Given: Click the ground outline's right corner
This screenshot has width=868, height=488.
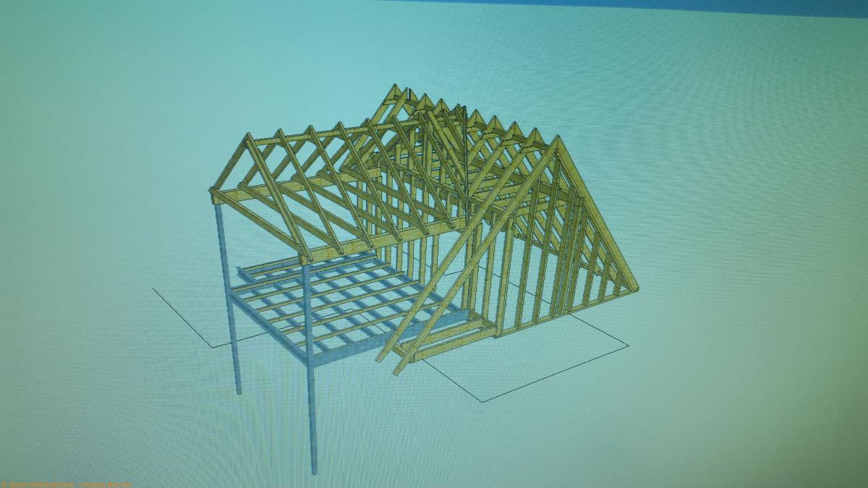Looking at the screenshot, I should pyautogui.click(x=628, y=345).
